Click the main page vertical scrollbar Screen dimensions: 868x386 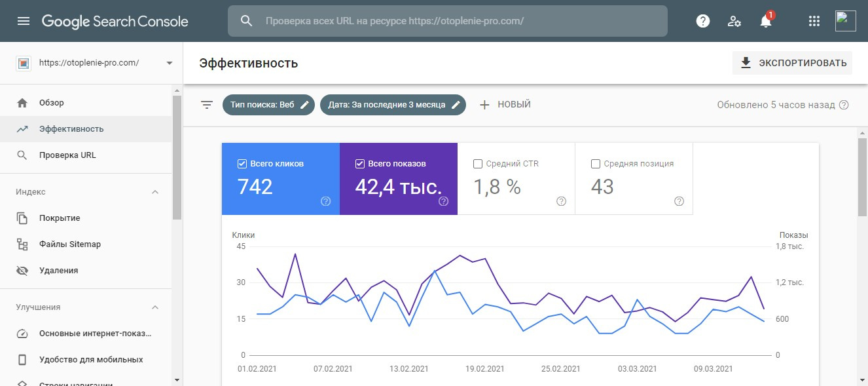pyautogui.click(x=862, y=177)
